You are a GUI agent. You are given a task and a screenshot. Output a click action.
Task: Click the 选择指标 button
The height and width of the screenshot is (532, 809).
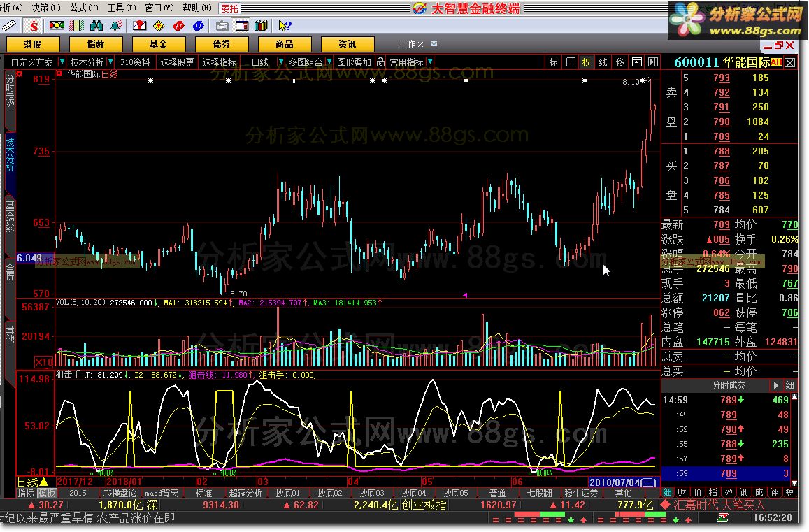click(x=219, y=62)
